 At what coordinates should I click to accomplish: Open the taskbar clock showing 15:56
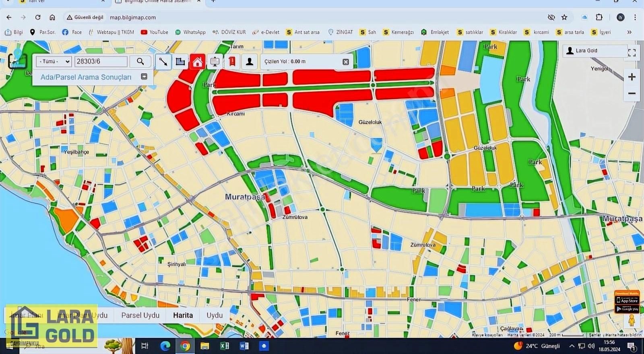pyautogui.click(x=609, y=346)
